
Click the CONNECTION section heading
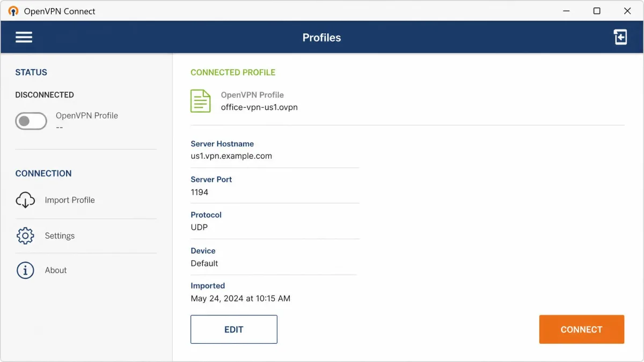pos(43,174)
